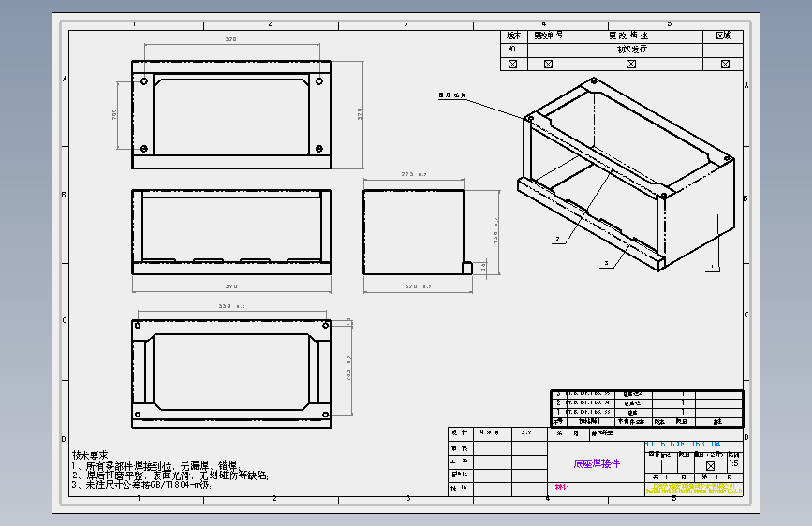Click the width dimension above the side view
The width and height of the screenshot is (812, 526).
tap(413, 174)
